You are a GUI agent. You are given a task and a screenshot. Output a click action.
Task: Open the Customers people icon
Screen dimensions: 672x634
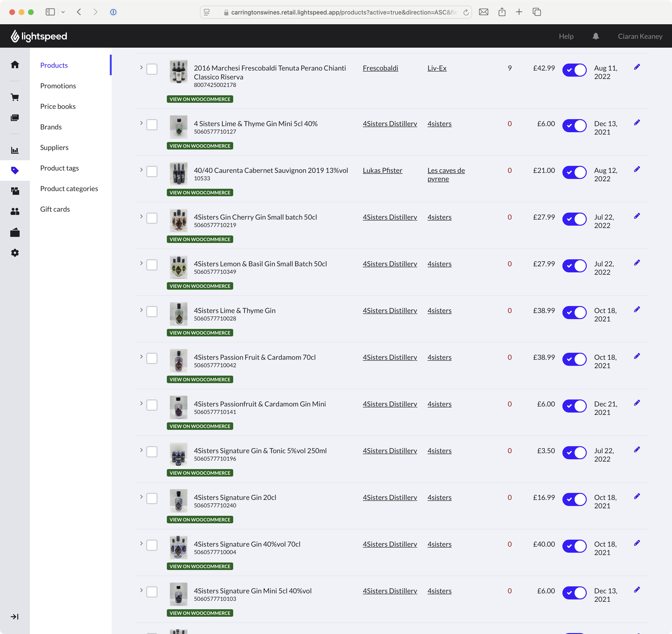(15, 212)
